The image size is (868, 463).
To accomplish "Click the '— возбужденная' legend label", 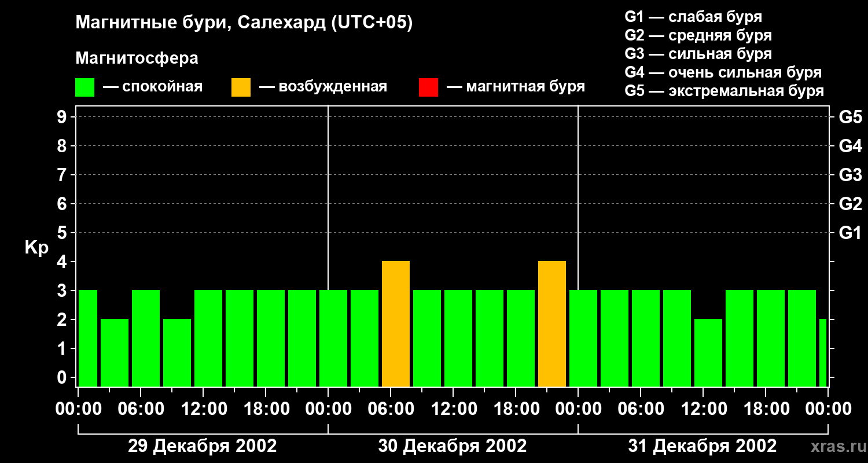I will click(323, 87).
